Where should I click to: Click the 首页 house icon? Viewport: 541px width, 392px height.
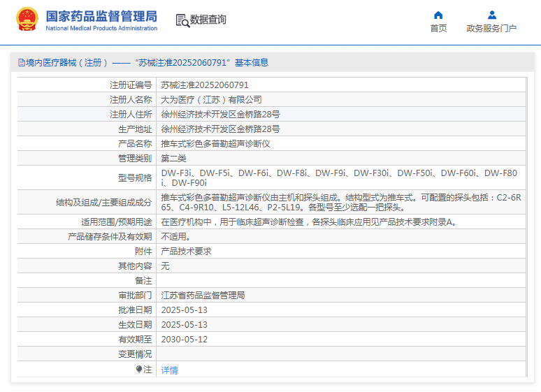(438, 15)
